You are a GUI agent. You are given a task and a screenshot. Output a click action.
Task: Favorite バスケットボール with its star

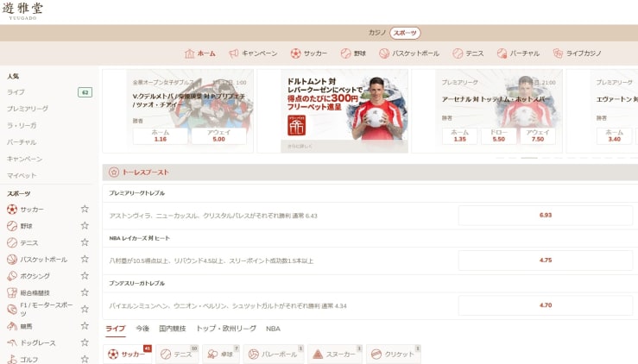pyautogui.click(x=85, y=259)
